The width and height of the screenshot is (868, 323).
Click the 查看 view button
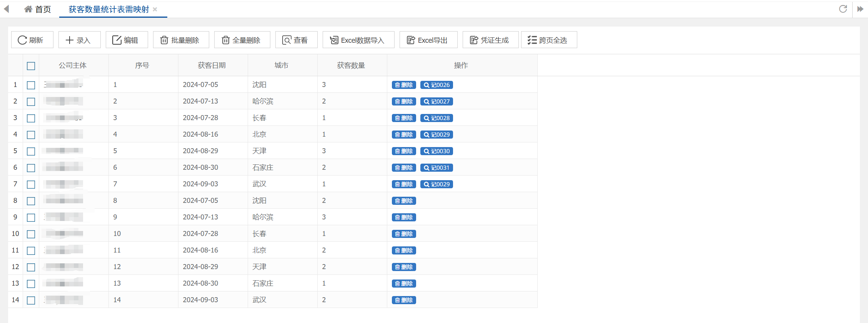[297, 40]
